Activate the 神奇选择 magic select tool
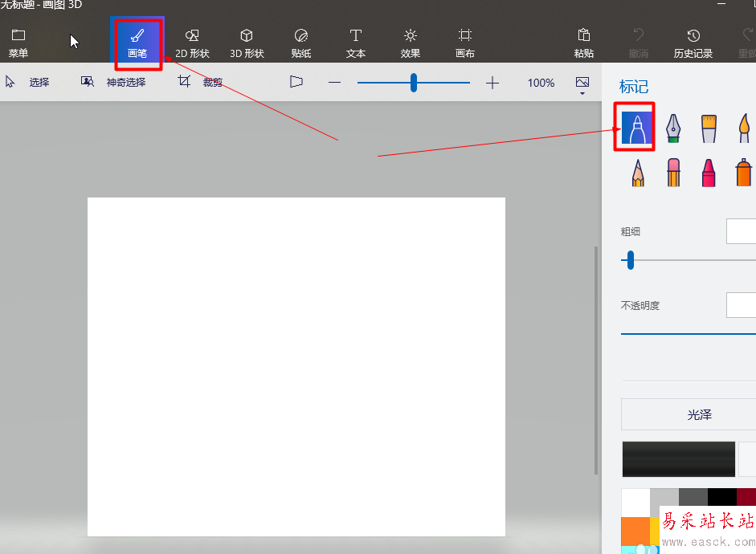This screenshot has width=756, height=554. (113, 83)
